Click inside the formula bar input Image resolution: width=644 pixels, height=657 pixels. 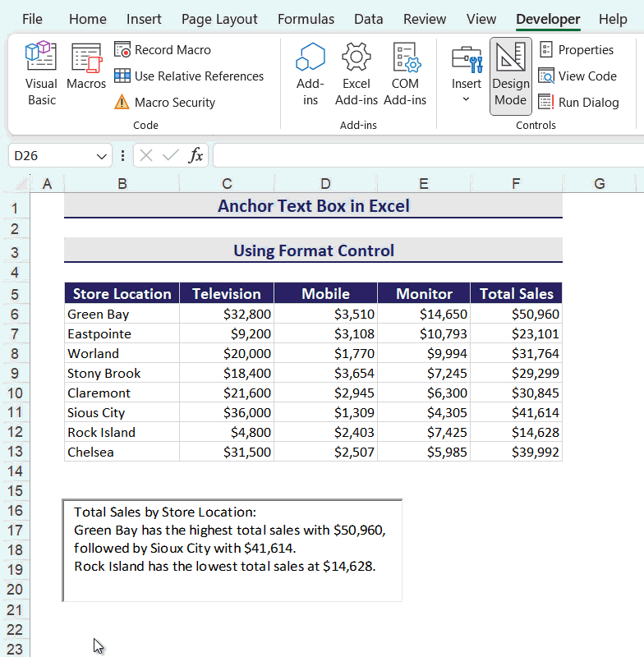[428, 155]
